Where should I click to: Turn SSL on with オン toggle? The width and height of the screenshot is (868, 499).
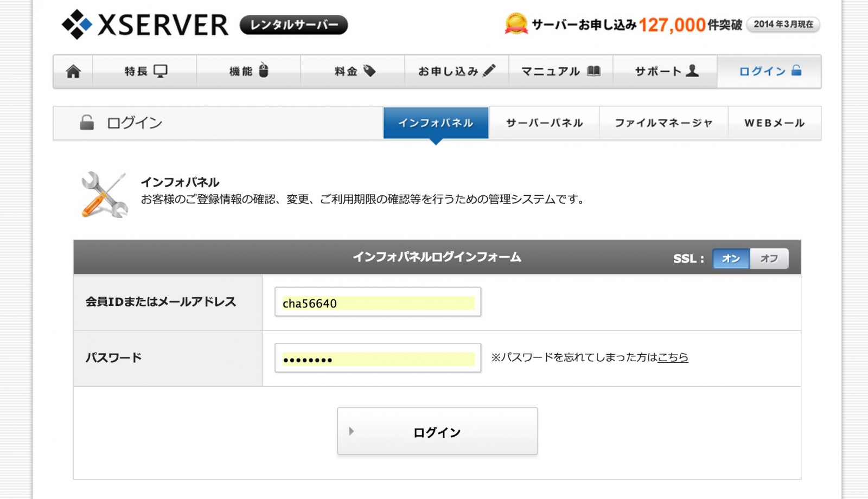pos(731,259)
